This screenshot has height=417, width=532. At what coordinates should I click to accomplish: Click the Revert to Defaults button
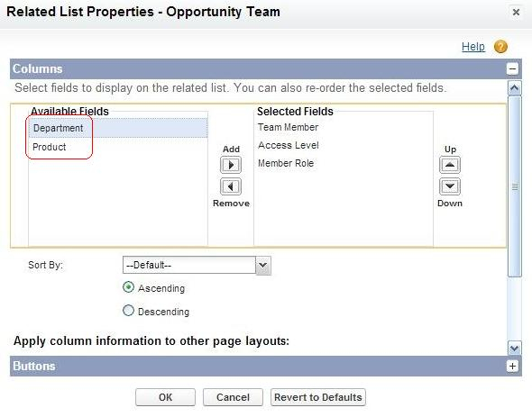(318, 397)
